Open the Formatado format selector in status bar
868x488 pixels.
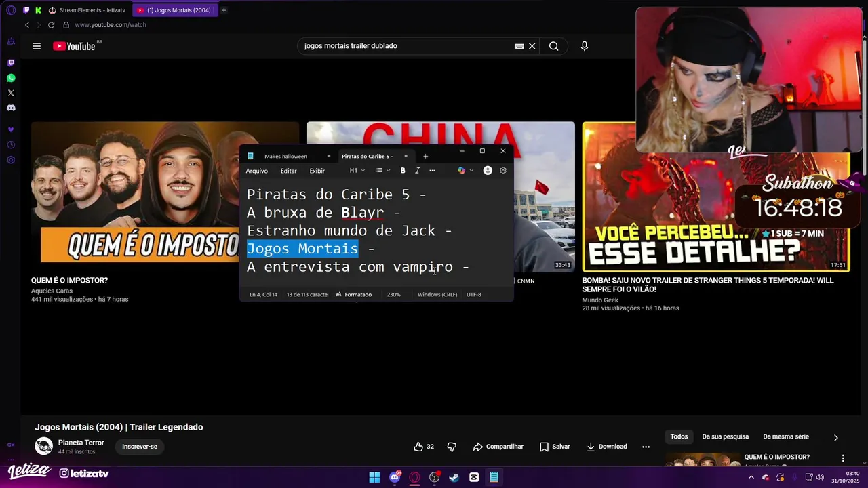tap(353, 295)
